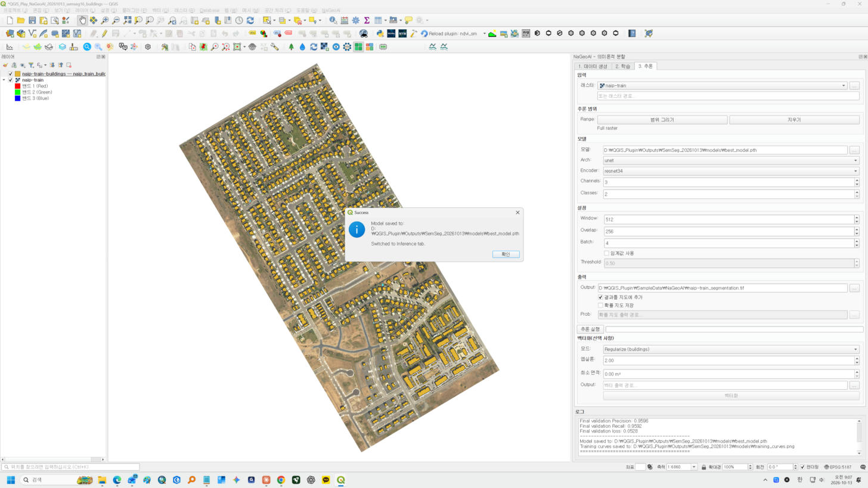Open the map scale 1:6860 dropdown
Image resolution: width=868 pixels, height=488 pixels.
pos(694,467)
